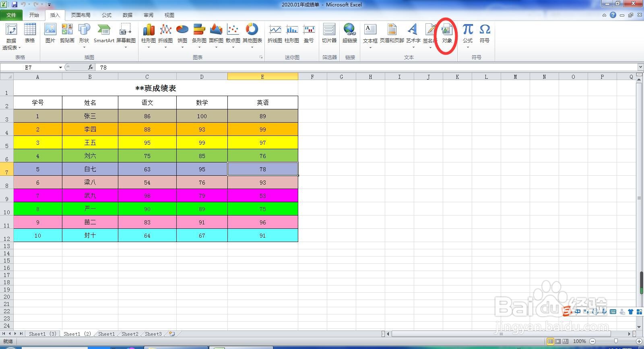
Task: Insert column sparkline in 迷你图 group
Action: coord(292,33)
